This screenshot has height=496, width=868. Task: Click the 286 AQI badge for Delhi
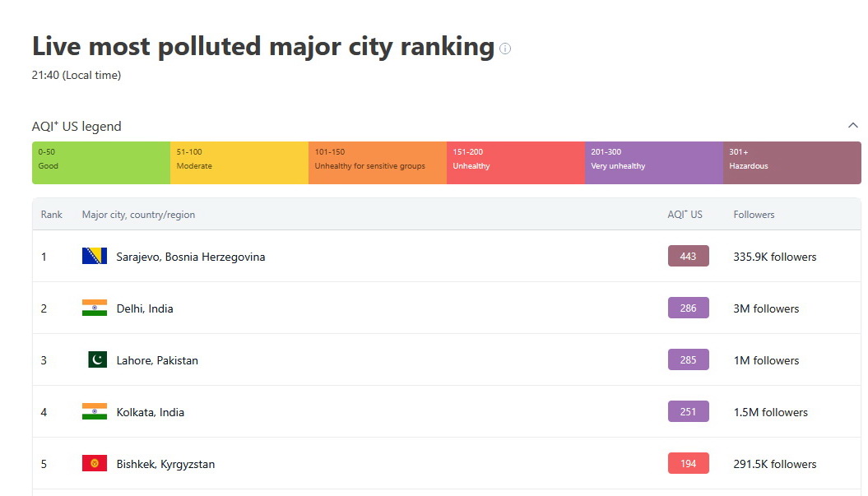688,308
